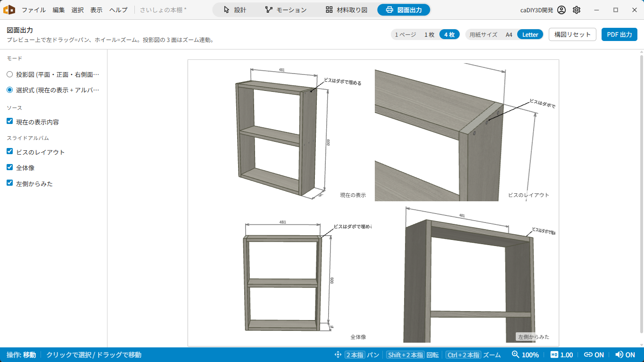This screenshot has width=644, height=362.
Task: Click the move arrows icon in status bar
Action: coord(338,355)
